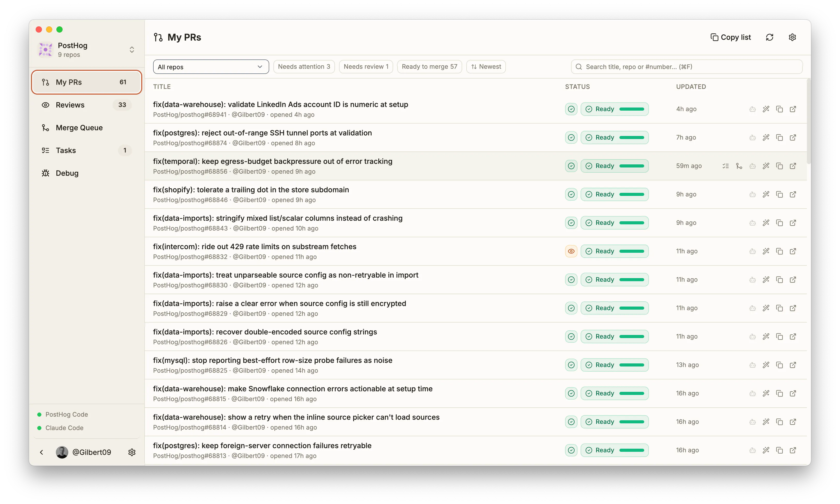Open the egress-budget backpressure PR title

(x=273, y=161)
